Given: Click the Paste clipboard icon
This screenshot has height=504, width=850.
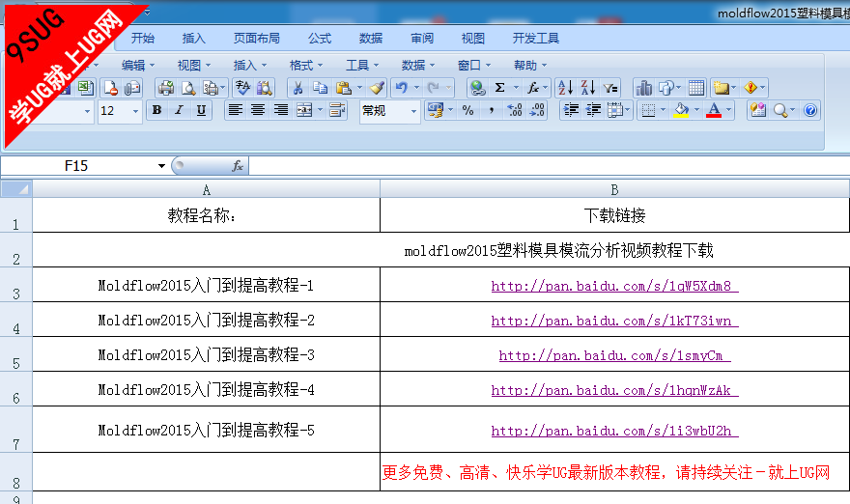Looking at the screenshot, I should (344, 88).
